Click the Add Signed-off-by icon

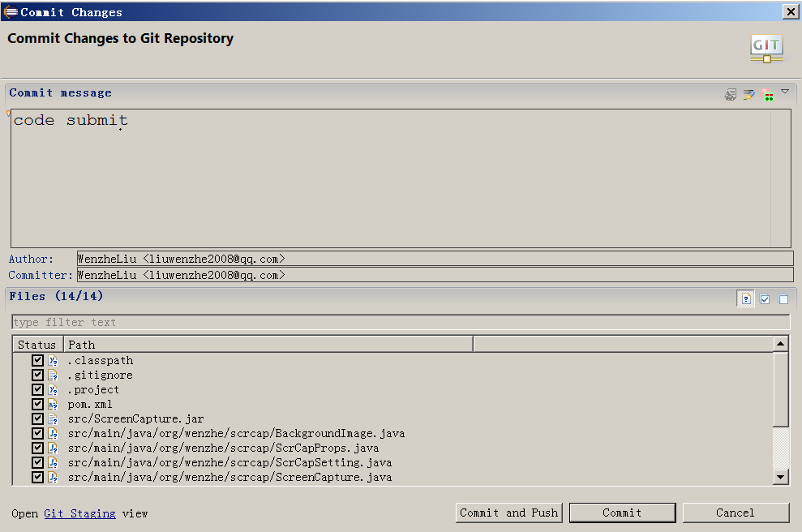[x=748, y=95]
